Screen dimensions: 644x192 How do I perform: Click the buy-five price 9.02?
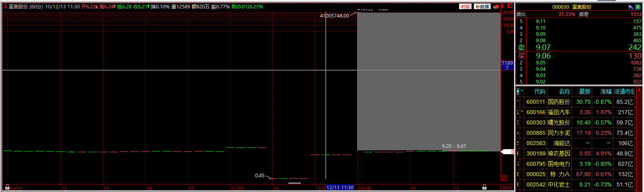point(541,82)
